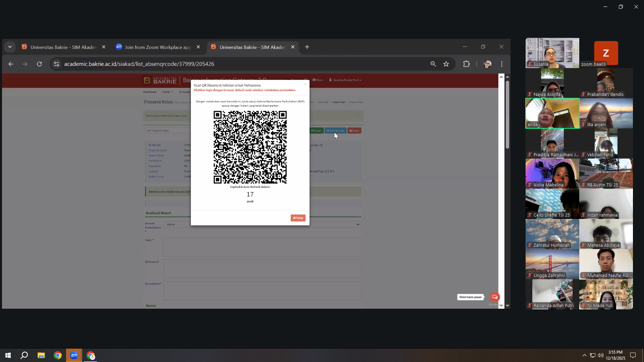Close the QR modal with the Tutup button

pyautogui.click(x=298, y=218)
